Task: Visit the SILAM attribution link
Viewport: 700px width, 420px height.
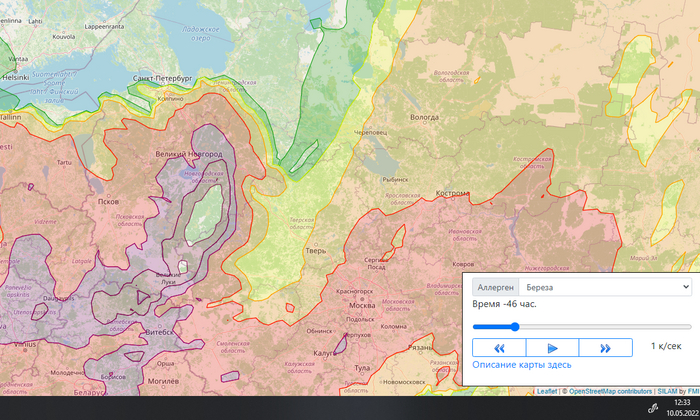Action: tap(667, 391)
